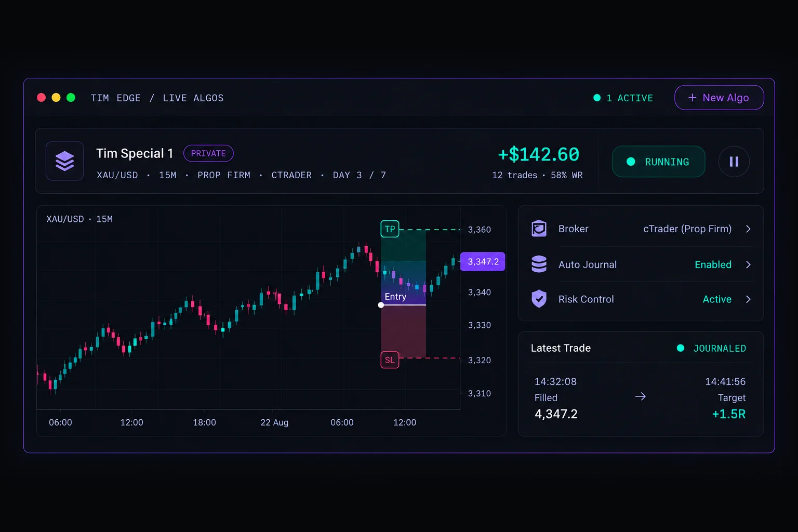Click the 14:41:56 target time
The image size is (798, 532).
tap(725, 381)
